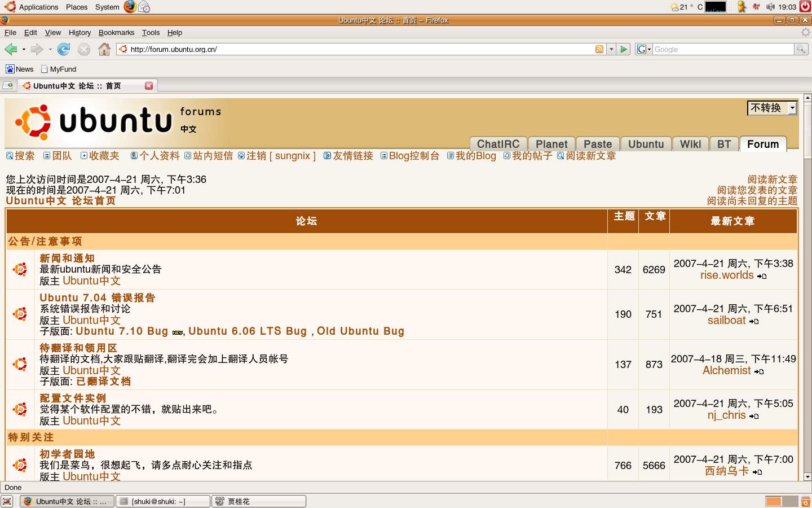Open the News bookmark
The height and width of the screenshot is (508, 812).
point(20,69)
